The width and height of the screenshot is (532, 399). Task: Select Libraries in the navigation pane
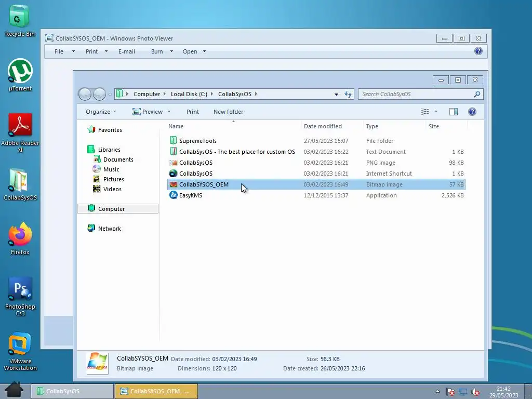[104, 149]
